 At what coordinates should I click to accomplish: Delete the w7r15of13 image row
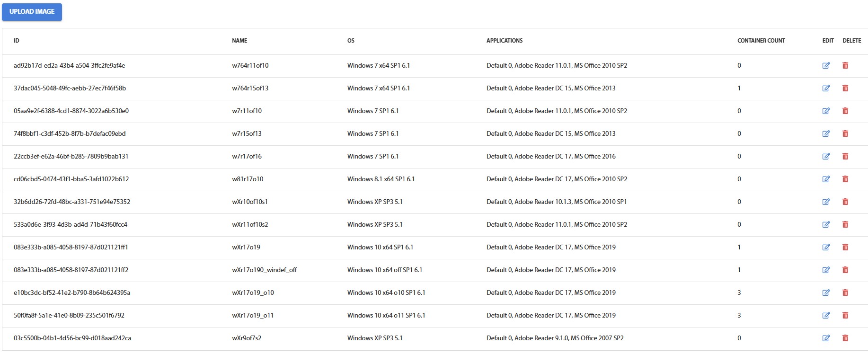point(845,134)
